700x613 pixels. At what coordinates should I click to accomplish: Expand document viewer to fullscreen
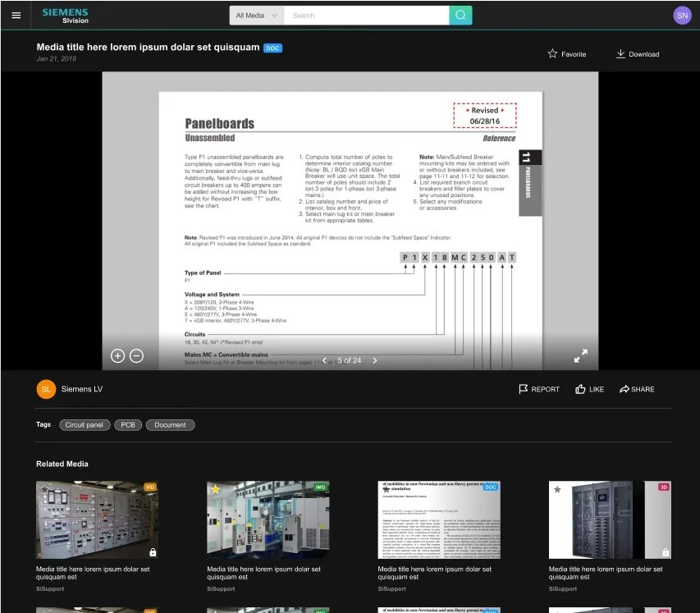click(x=580, y=356)
